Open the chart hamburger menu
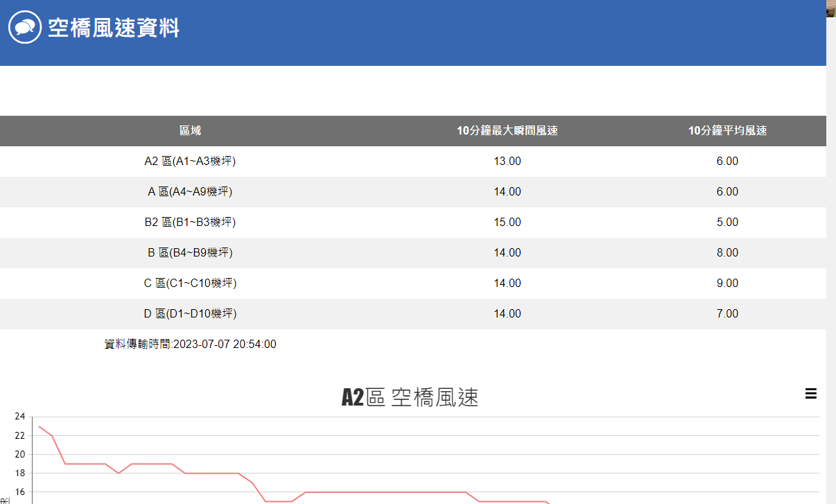The height and width of the screenshot is (504, 836). coord(810,394)
